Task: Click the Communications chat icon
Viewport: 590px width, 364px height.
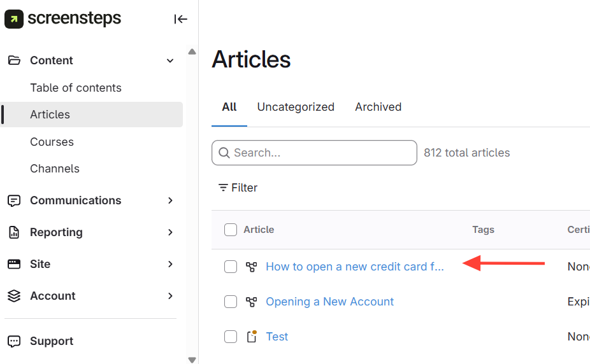Action: 14,200
